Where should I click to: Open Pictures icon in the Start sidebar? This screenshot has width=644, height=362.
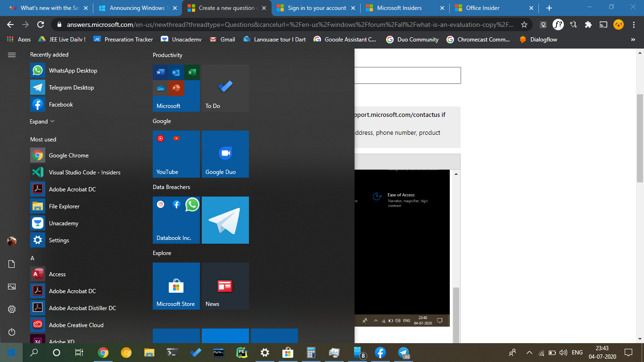pos(12,287)
